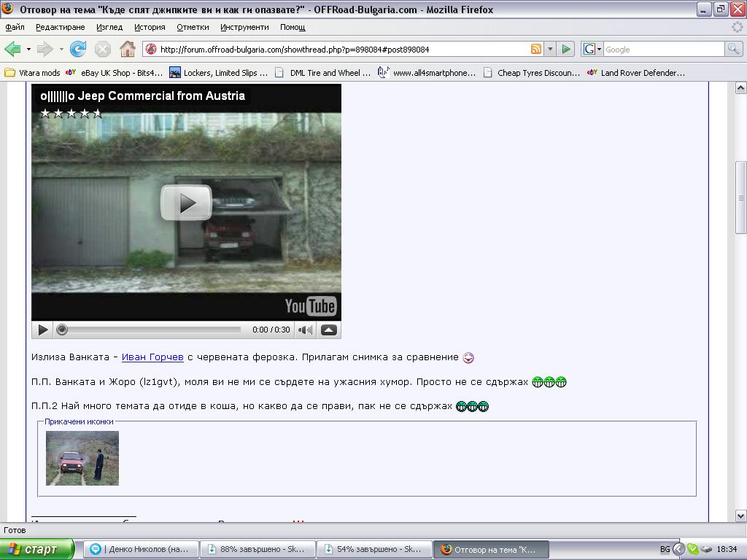Open the История menu
747x560 pixels.
coord(150,27)
